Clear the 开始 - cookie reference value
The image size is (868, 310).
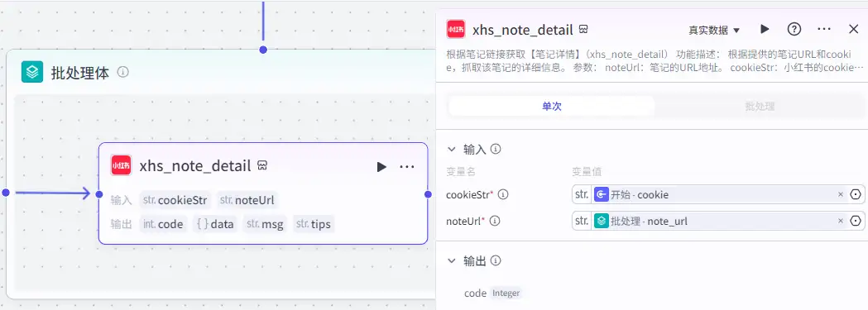click(x=841, y=194)
